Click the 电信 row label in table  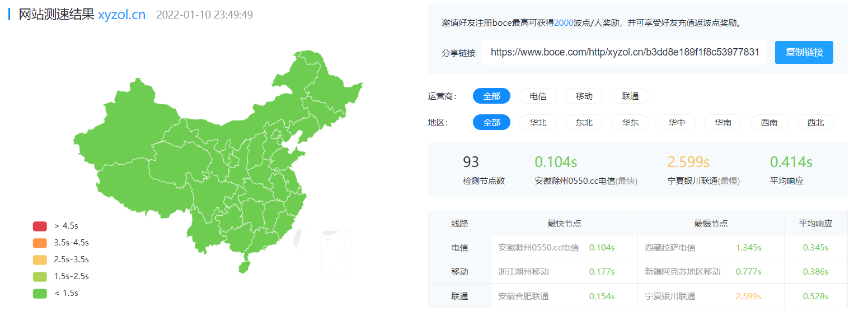(x=459, y=247)
